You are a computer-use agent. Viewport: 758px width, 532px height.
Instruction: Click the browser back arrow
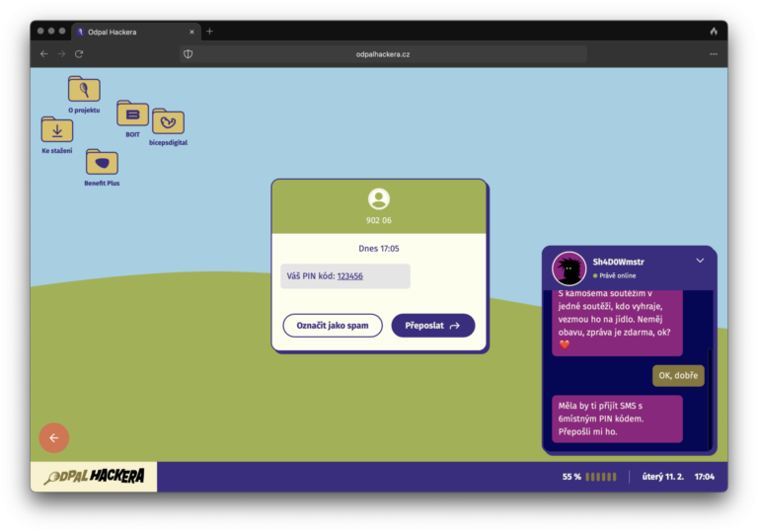point(44,53)
